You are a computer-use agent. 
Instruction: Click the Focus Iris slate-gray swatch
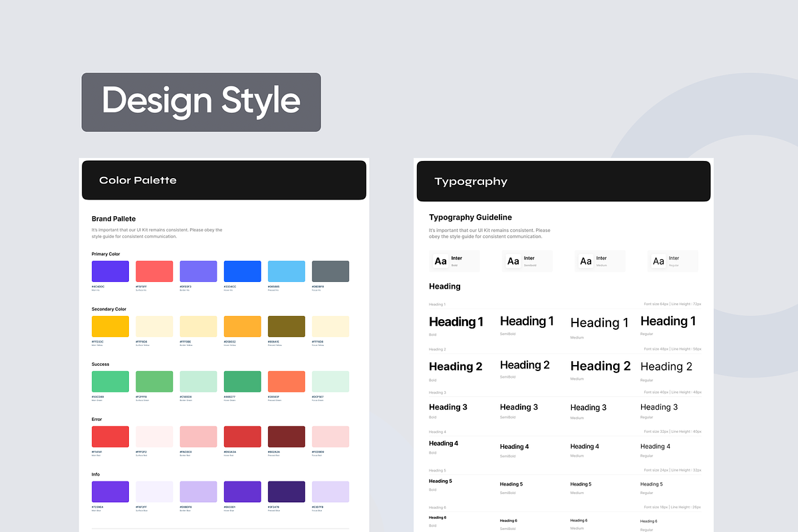[x=331, y=271]
